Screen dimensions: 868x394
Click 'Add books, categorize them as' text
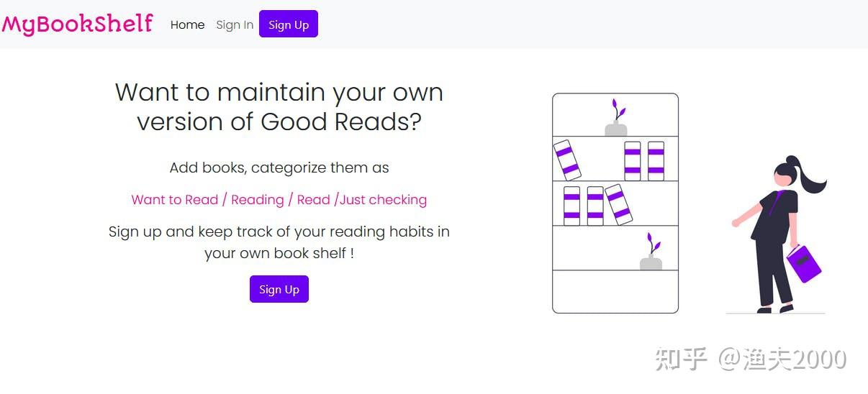click(x=279, y=168)
